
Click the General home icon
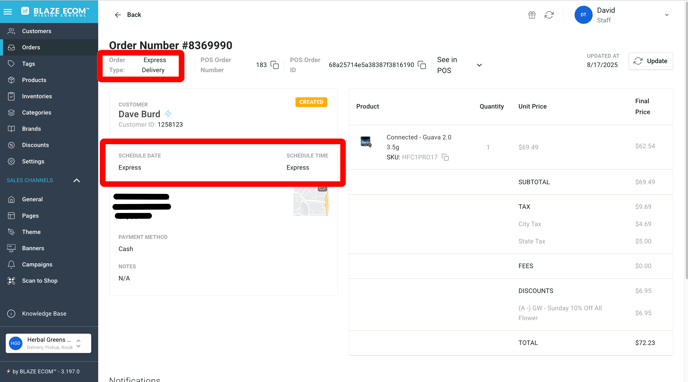(x=11, y=199)
